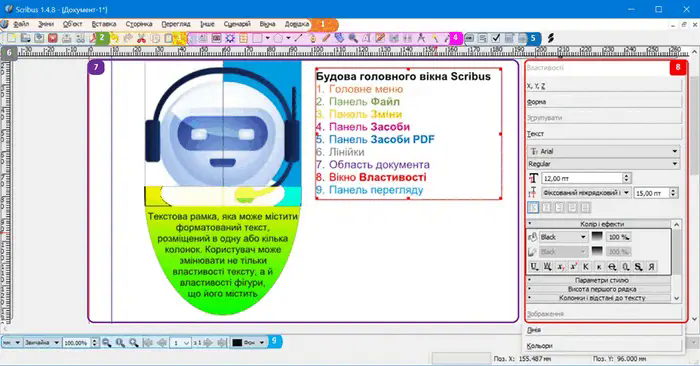700x366 pixels.
Task: Click the black background color swatch in status bar
Action: pyautogui.click(x=237, y=342)
